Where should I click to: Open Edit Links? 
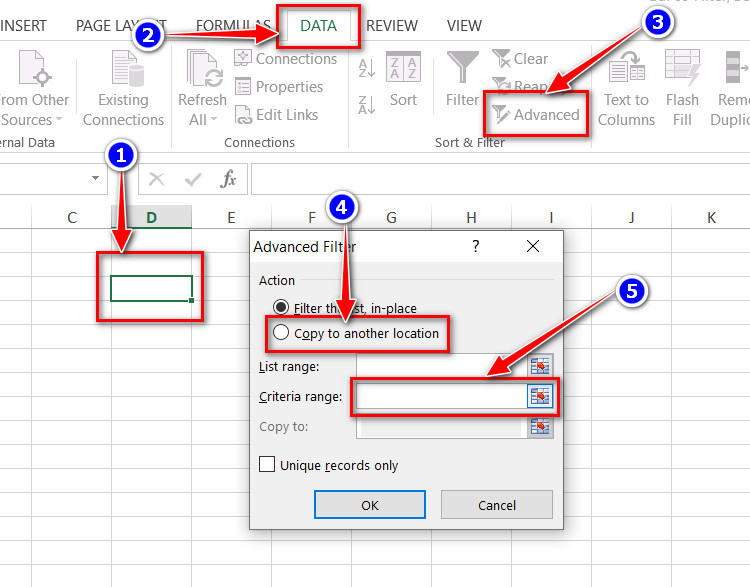coord(276,115)
